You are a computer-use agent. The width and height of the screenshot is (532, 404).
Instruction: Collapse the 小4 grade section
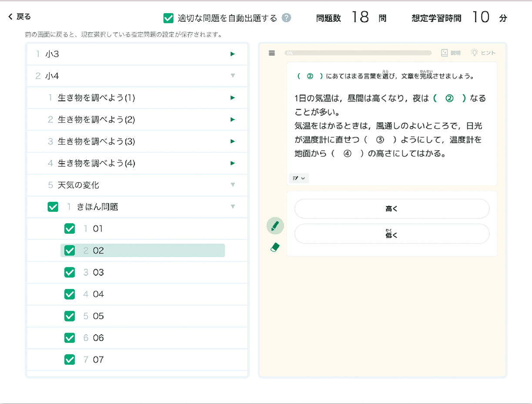tap(232, 76)
